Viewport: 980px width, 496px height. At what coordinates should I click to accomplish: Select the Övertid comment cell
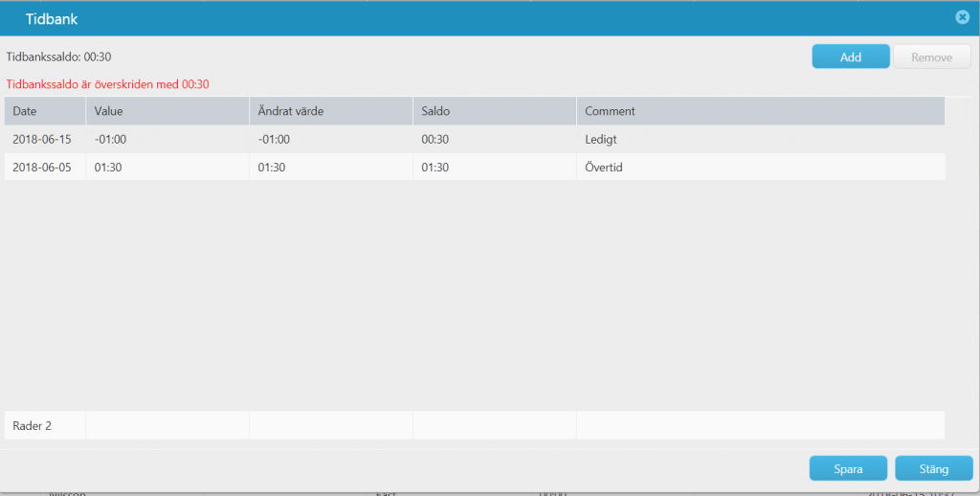[x=761, y=167]
